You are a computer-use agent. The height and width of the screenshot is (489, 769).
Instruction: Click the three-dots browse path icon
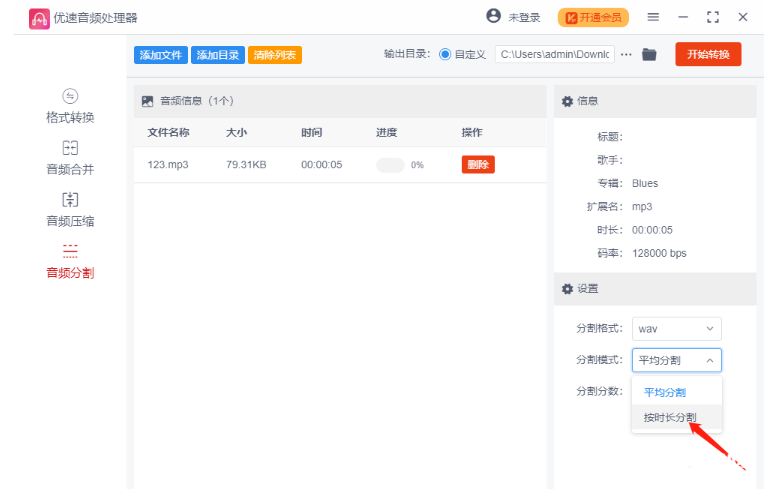click(x=626, y=54)
